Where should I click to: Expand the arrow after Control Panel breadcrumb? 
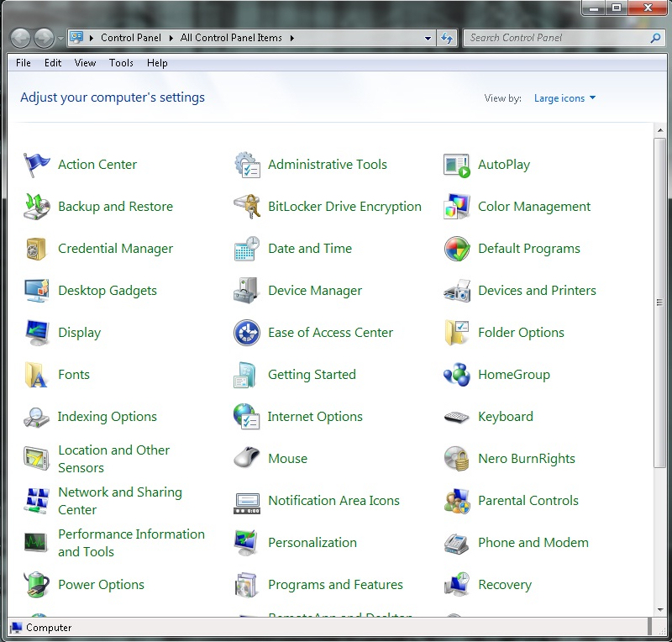(171, 38)
